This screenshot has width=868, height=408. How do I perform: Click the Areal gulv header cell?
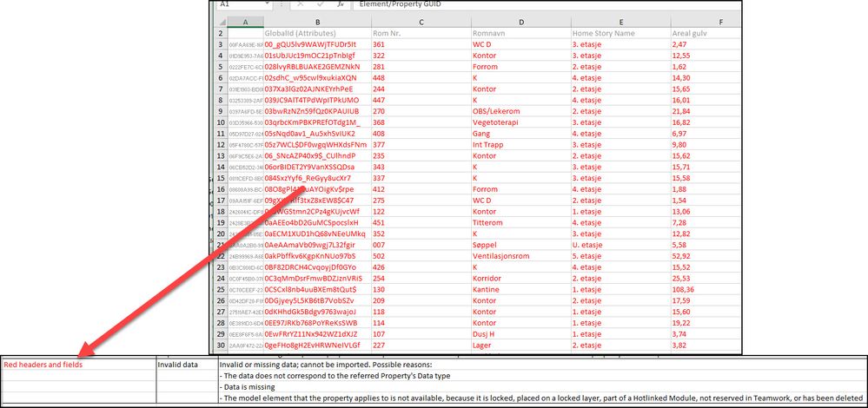[706, 33]
